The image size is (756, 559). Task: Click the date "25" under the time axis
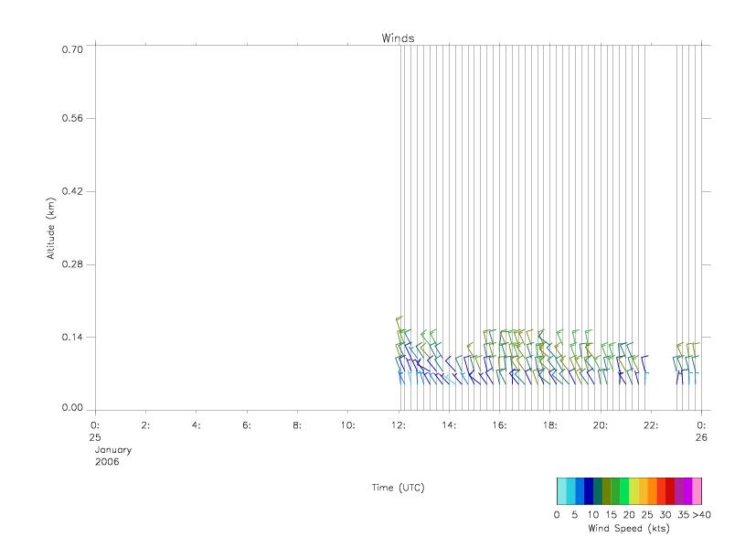tap(95, 437)
